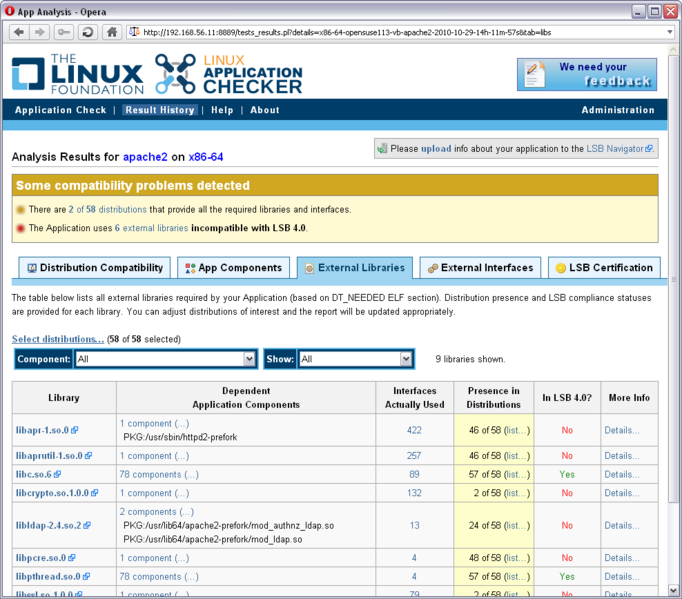Open the address bar dropdown arrow
The image size is (682, 599).
pyautogui.click(x=670, y=32)
